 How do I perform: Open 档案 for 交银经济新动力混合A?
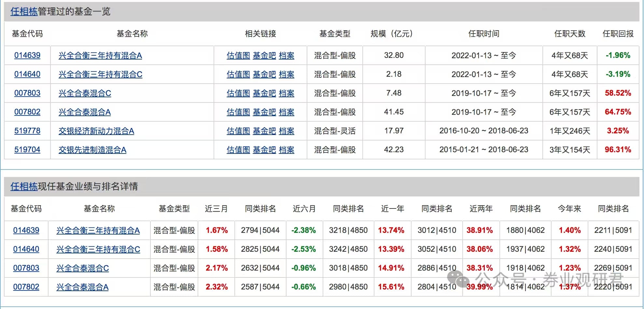[x=287, y=131]
